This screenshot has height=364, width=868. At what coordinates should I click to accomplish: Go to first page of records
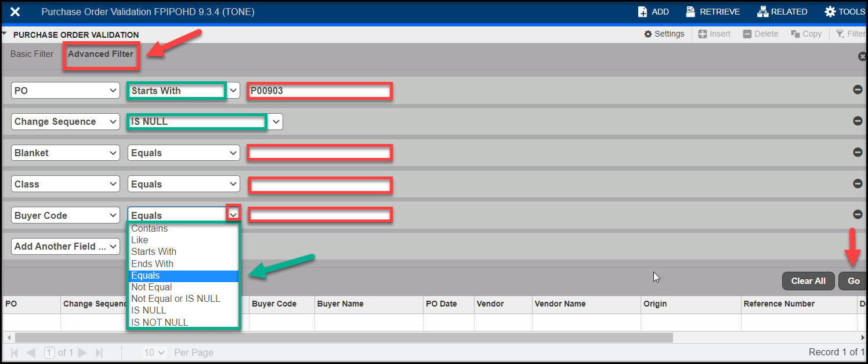coord(15,352)
